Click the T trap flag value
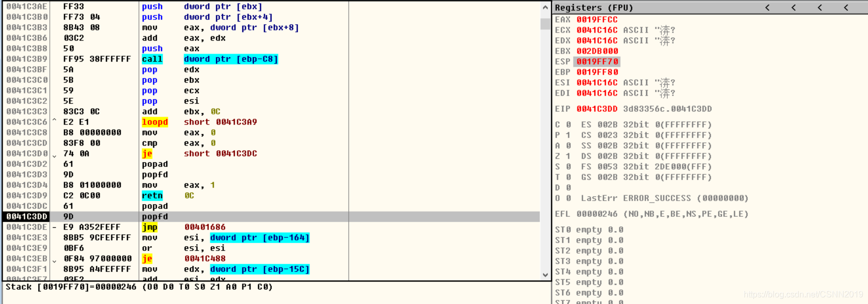The image size is (868, 304). point(569,177)
